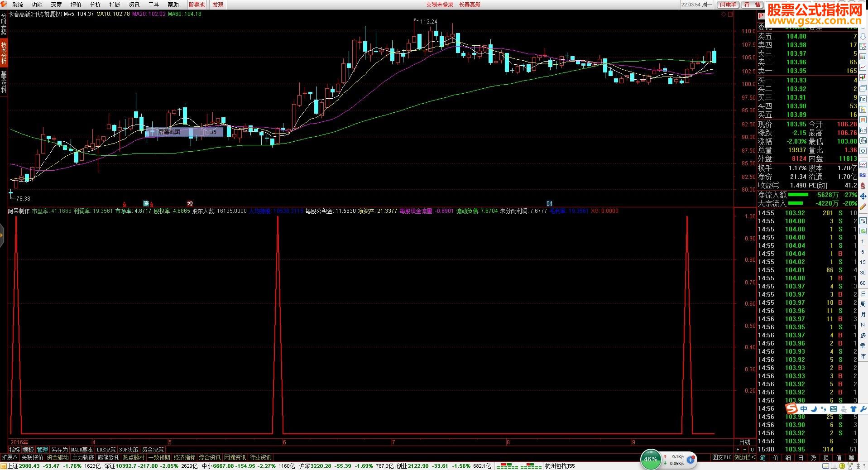Click the 股票池 button
Viewport: 868px width, 470px height.
pyautogui.click(x=197, y=5)
